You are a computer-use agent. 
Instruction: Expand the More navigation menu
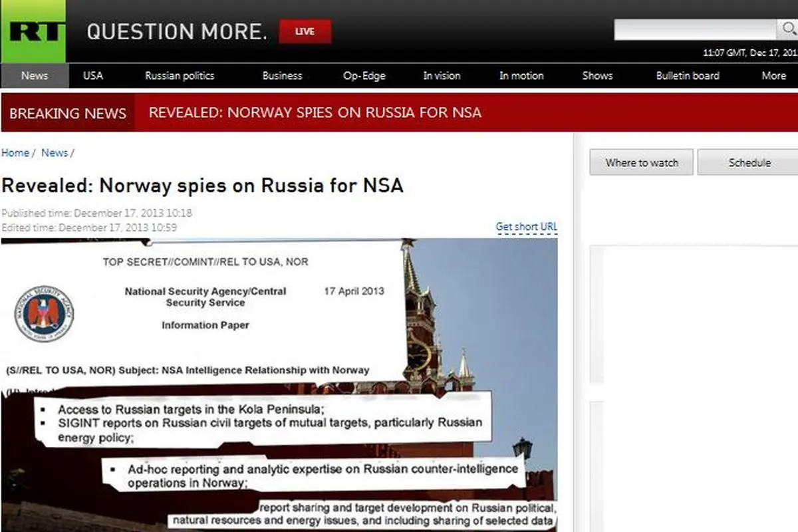(x=773, y=76)
